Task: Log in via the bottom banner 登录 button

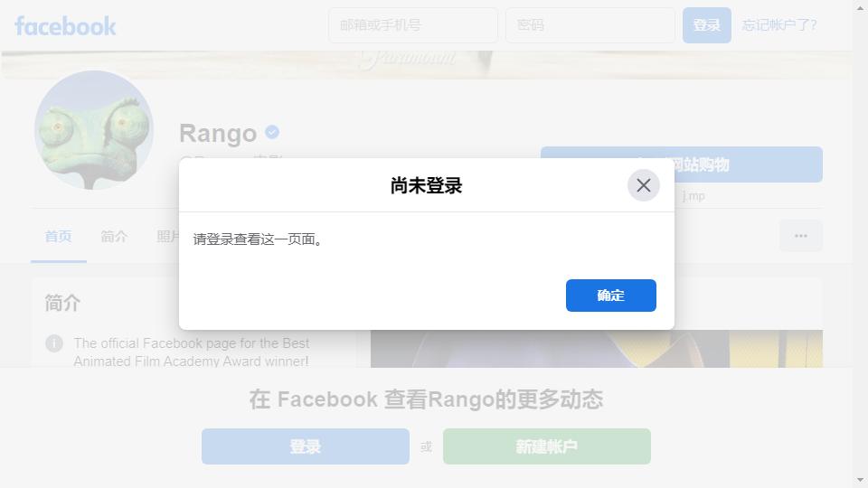Action: [x=305, y=446]
